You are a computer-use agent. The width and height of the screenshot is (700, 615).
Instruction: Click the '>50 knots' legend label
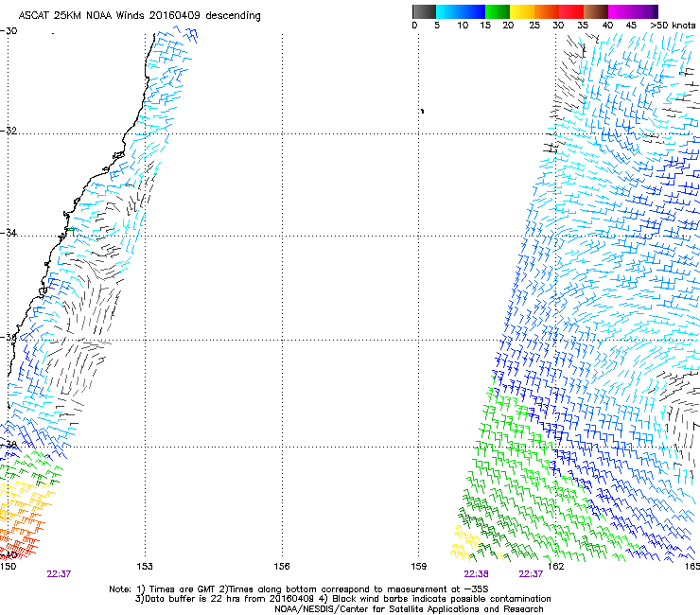click(x=673, y=26)
